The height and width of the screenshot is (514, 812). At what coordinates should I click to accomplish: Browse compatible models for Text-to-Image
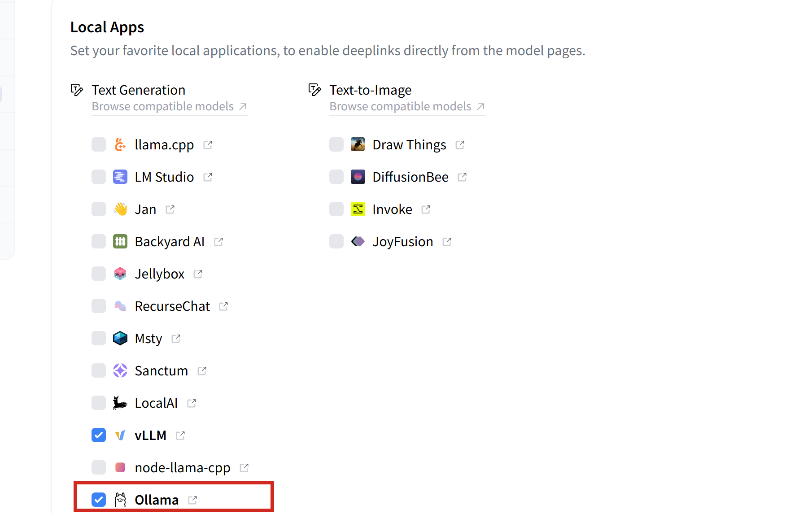click(x=407, y=107)
